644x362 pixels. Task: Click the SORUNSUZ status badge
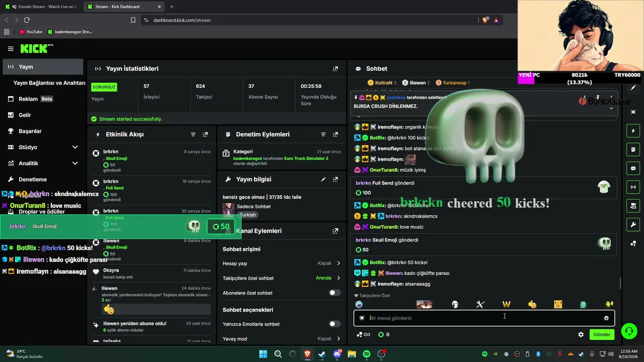[x=104, y=87]
